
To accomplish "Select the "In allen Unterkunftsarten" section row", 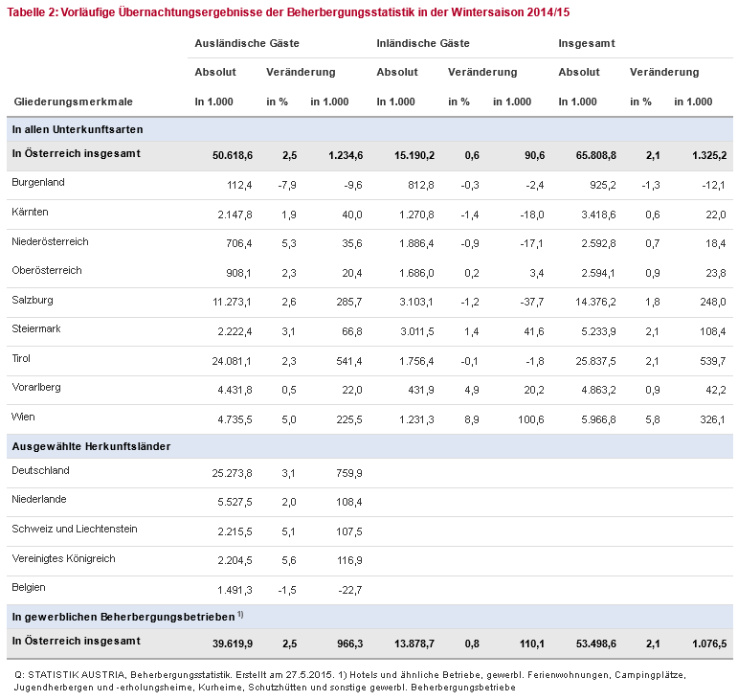I will pos(77,127).
